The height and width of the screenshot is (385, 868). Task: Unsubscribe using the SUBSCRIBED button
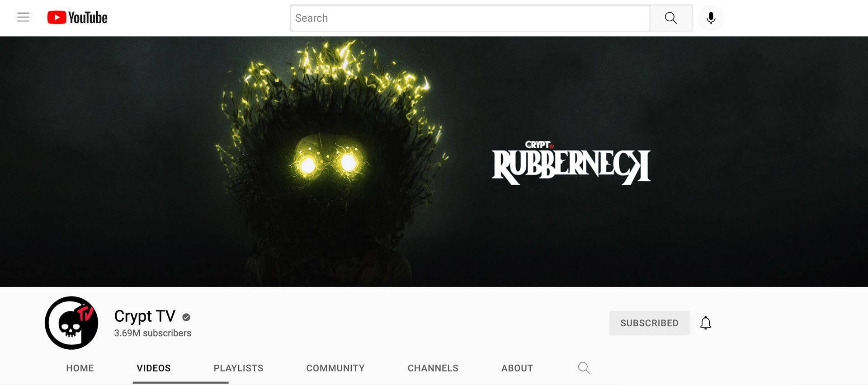[649, 323]
